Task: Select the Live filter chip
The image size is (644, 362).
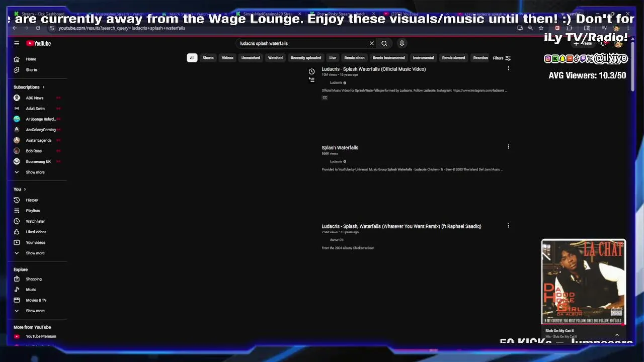Action: pyautogui.click(x=333, y=58)
